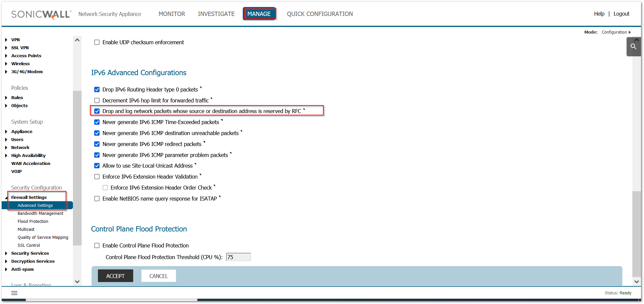Open Bandwidth Management page

tap(40, 213)
